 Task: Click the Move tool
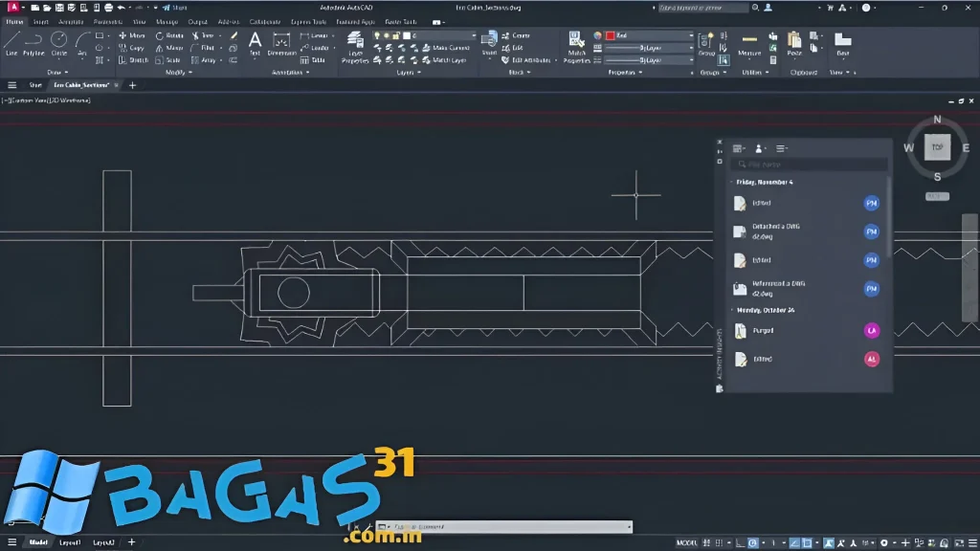click(x=132, y=35)
